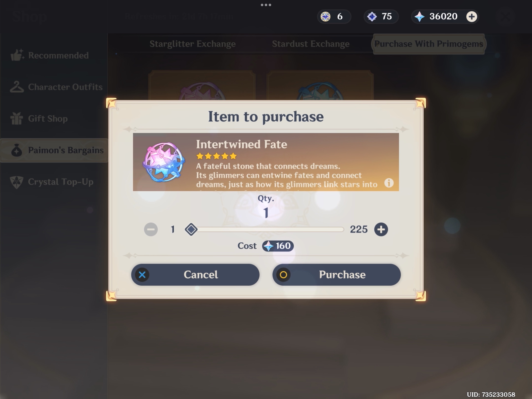Open the Starglitter Exchange tab
532x399 pixels.
[193, 44]
